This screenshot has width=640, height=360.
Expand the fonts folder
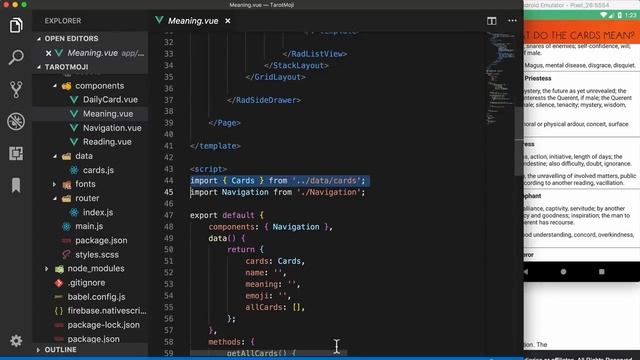tap(55, 184)
